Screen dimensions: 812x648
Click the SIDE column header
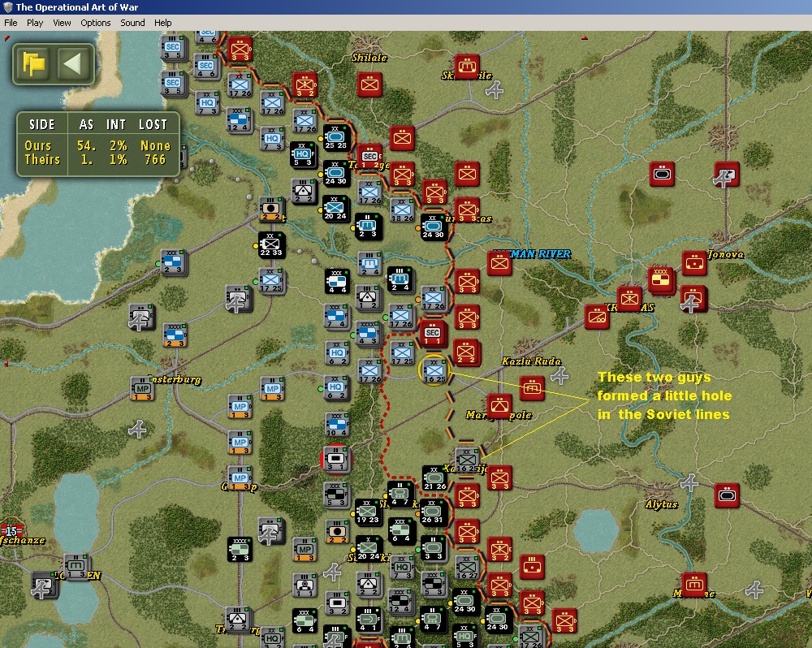(42, 125)
